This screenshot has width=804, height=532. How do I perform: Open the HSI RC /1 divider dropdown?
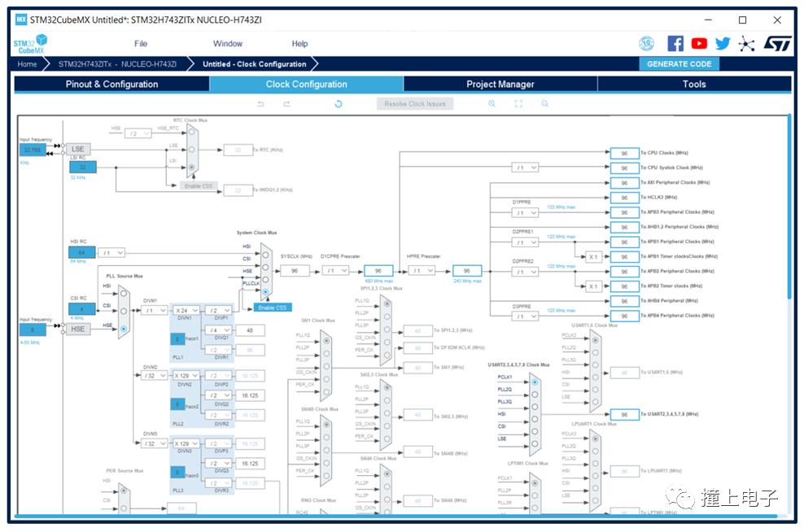tap(112, 253)
